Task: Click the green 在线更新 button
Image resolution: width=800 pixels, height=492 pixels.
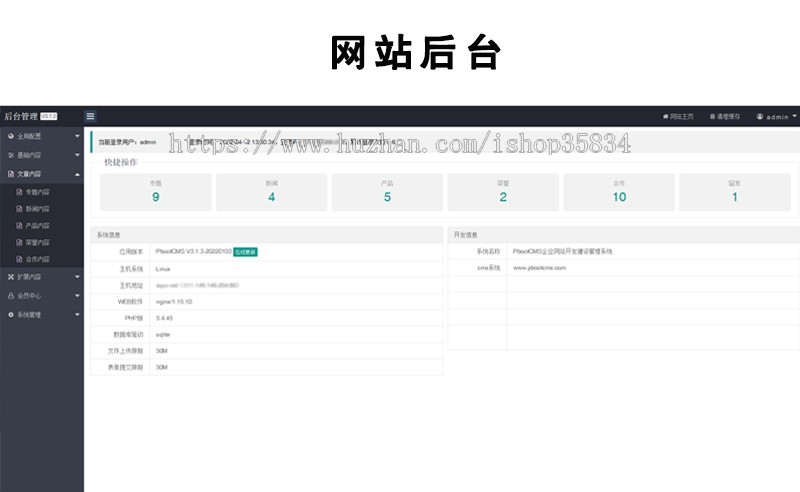Action: coord(245,252)
